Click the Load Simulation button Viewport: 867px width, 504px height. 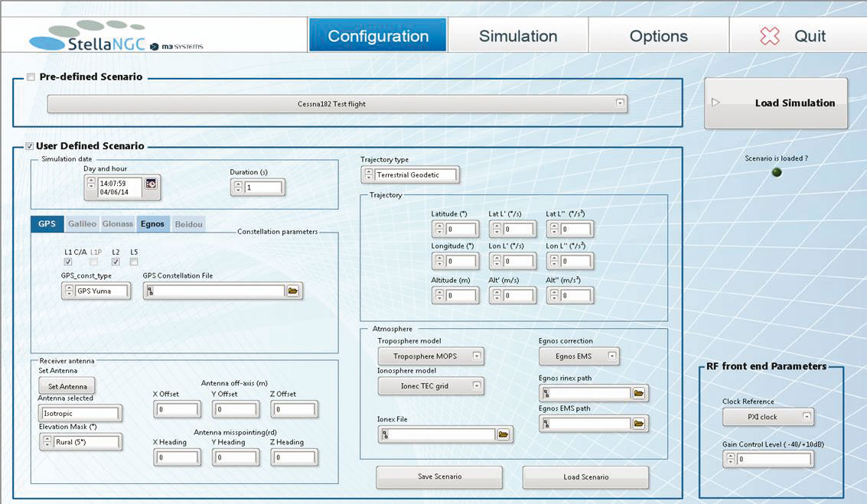[x=776, y=103]
